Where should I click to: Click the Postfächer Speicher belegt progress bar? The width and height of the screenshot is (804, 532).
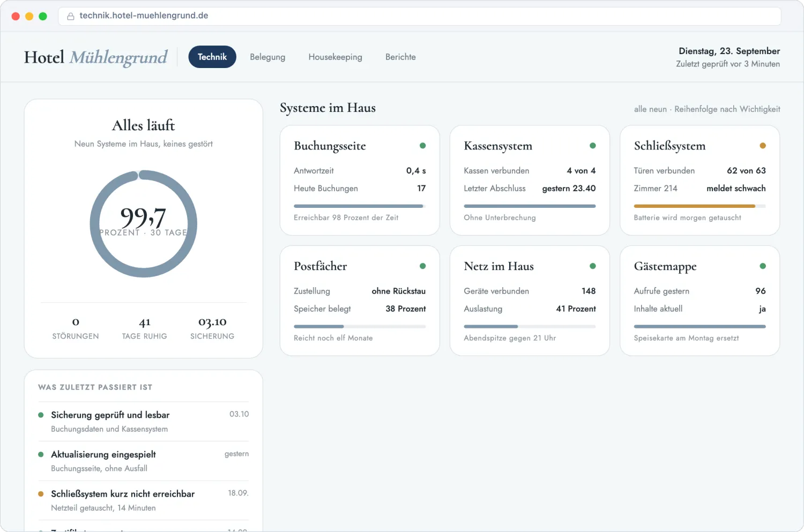click(360, 326)
